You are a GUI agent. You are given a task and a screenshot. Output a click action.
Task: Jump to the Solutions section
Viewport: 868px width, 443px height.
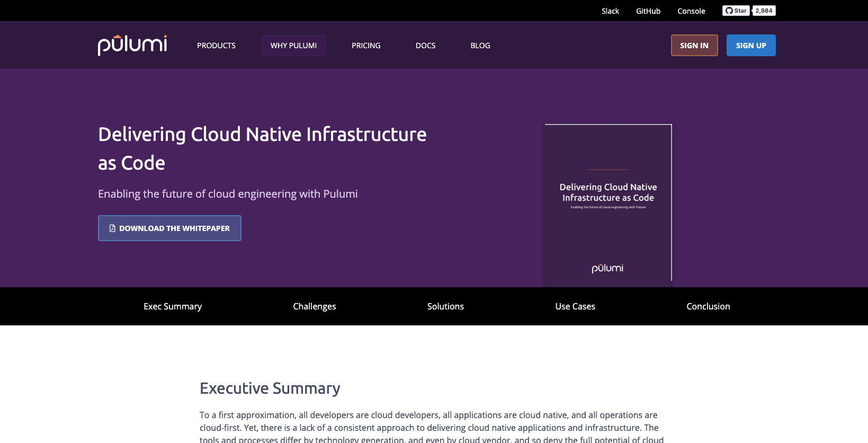[x=445, y=306]
